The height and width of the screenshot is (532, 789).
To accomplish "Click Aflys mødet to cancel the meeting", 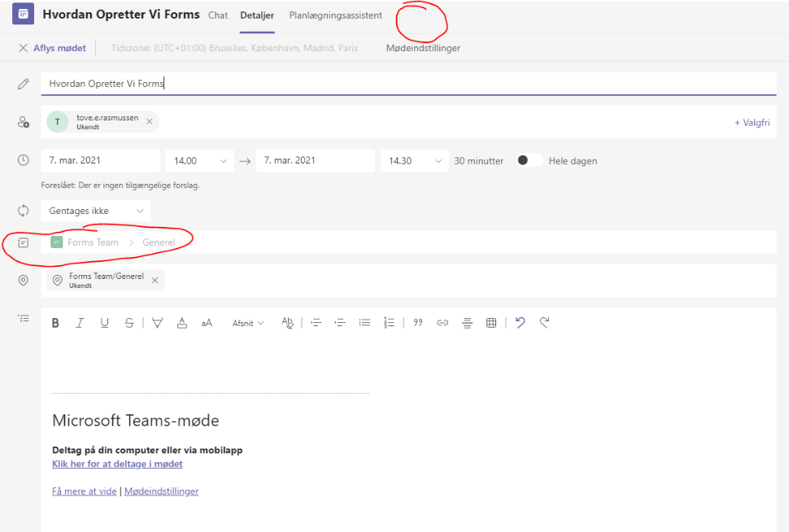I will point(52,48).
